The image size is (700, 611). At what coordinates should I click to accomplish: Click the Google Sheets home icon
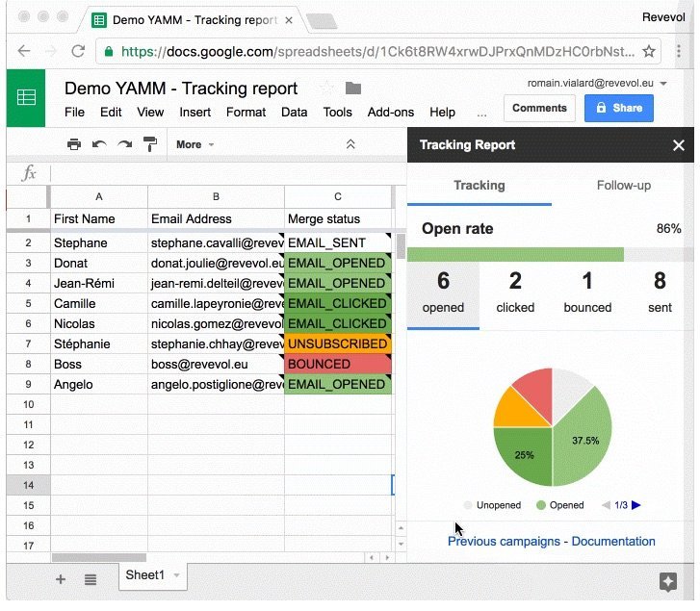point(26,98)
